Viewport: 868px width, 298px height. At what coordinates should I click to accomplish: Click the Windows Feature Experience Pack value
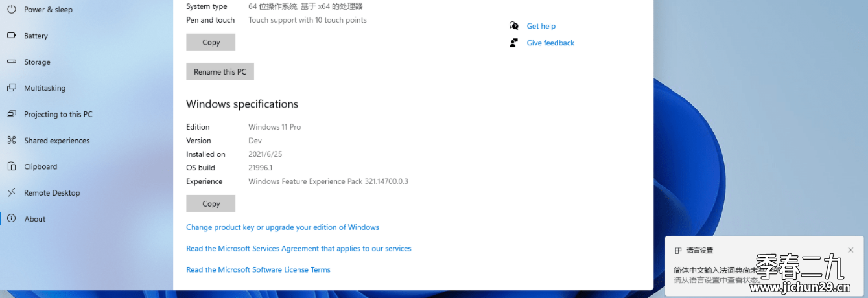pyautogui.click(x=328, y=181)
